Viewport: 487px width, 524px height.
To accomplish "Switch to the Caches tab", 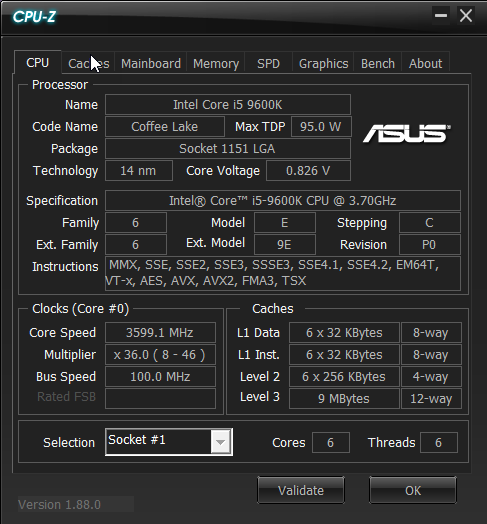I will point(89,63).
